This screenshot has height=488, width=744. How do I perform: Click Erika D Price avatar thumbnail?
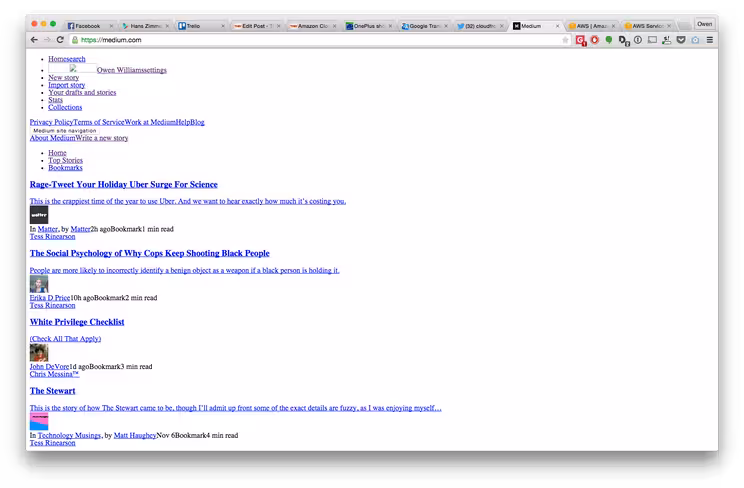(x=39, y=284)
